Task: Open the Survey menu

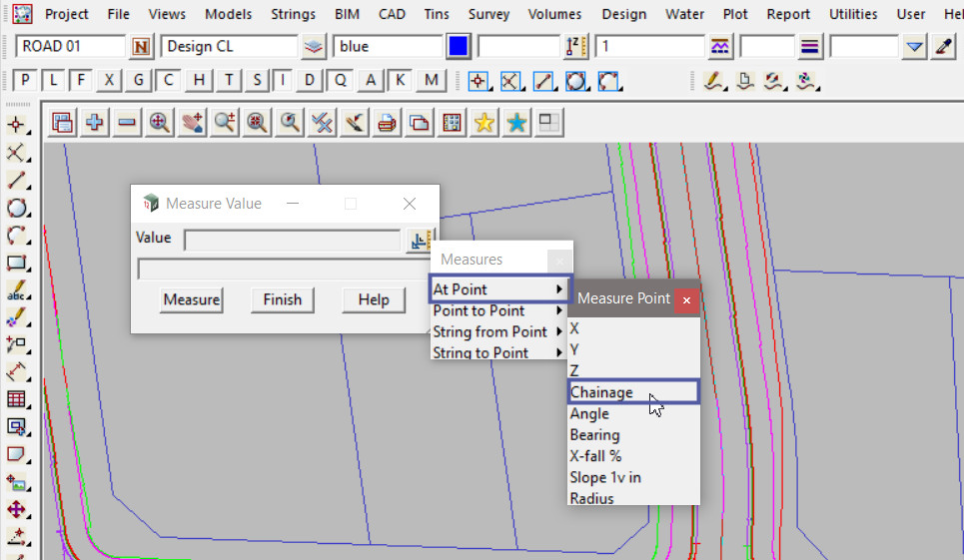Action: click(488, 14)
